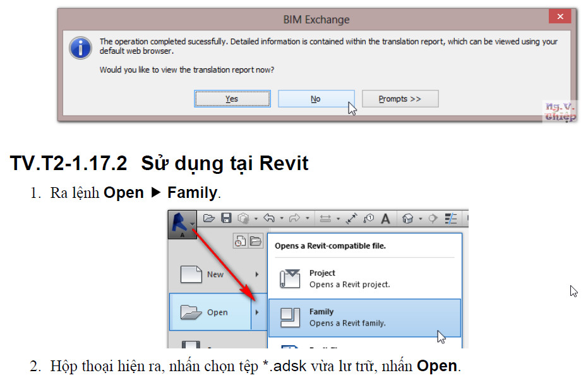Click the Project icon in the Open submenu
This screenshot has height=380, width=588.
pos(290,279)
